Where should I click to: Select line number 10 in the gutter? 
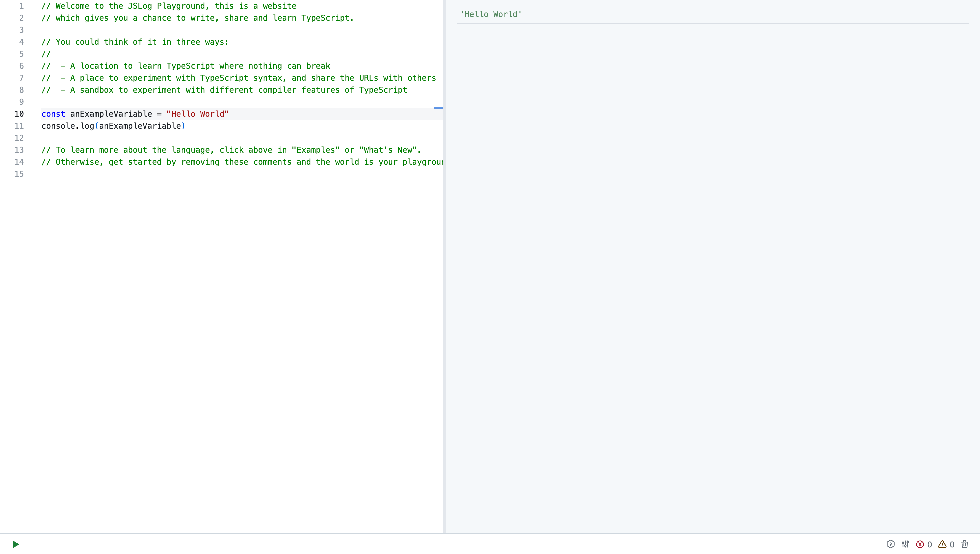(x=19, y=114)
